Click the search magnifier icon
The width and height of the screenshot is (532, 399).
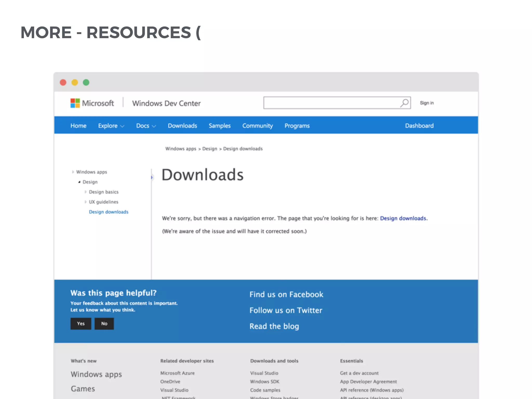404,103
